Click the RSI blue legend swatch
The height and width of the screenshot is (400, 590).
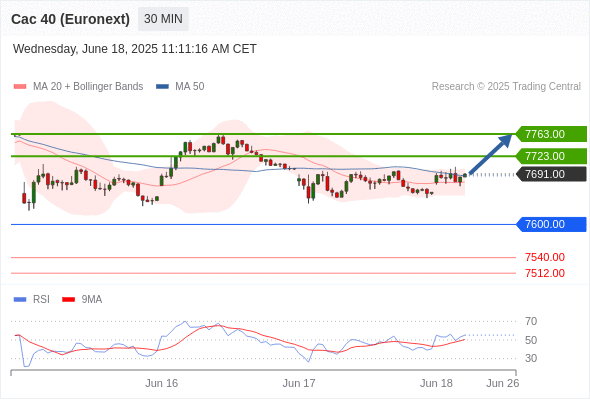(20, 300)
